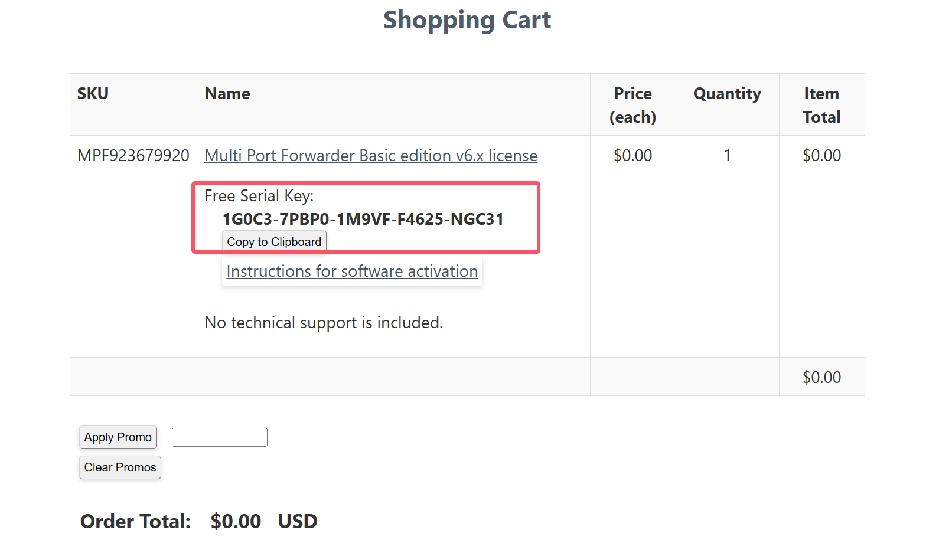939x560 pixels.
Task: Click the USD currency text
Action: pyautogui.click(x=298, y=522)
